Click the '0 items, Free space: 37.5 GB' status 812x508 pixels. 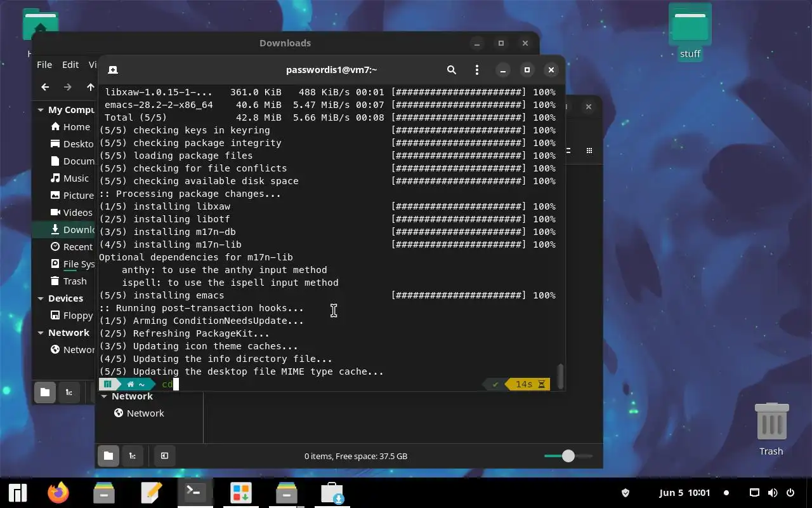[x=356, y=456]
